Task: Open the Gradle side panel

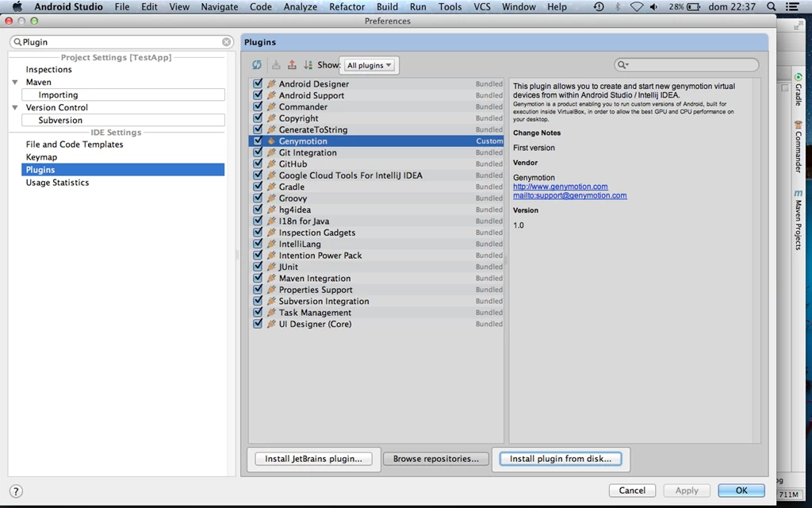Action: 798,89
